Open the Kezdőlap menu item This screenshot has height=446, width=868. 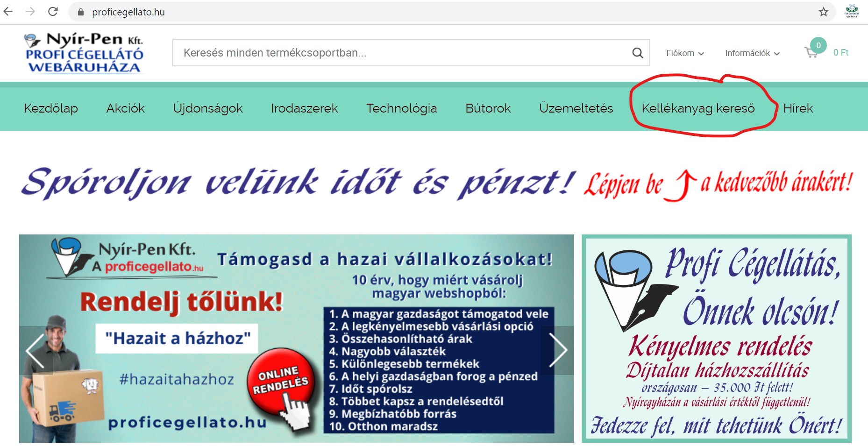tap(50, 108)
